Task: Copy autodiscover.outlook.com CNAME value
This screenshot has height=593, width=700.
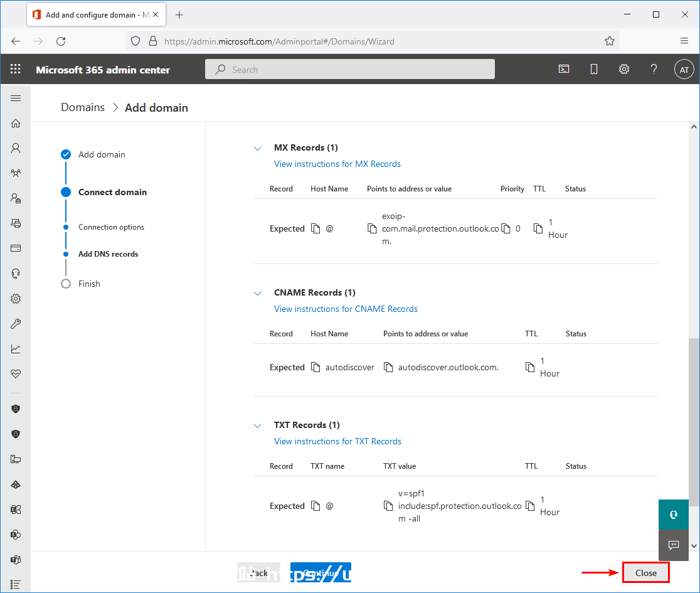Action: pos(388,367)
